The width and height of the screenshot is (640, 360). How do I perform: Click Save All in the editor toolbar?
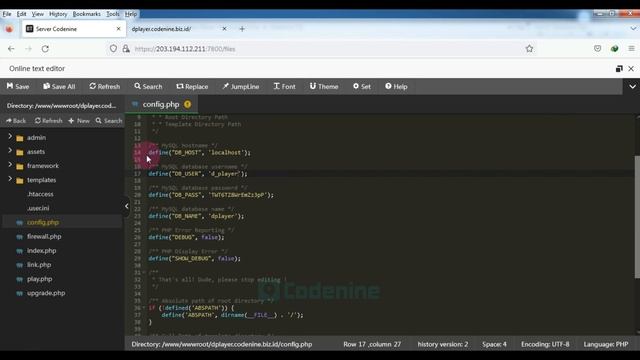[59, 87]
